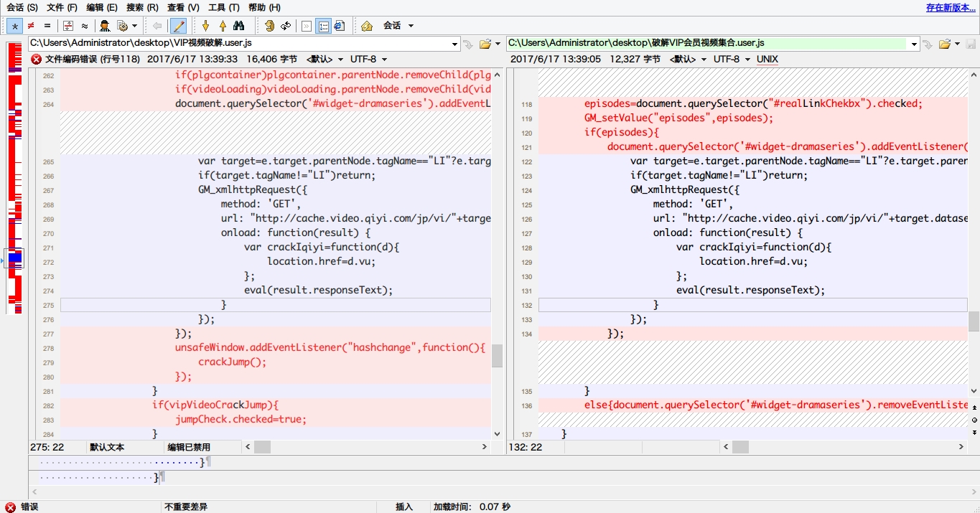This screenshot has width=980, height=513.
Task: Click the double-chevron (>>) toolbar icon
Action: click(x=307, y=26)
